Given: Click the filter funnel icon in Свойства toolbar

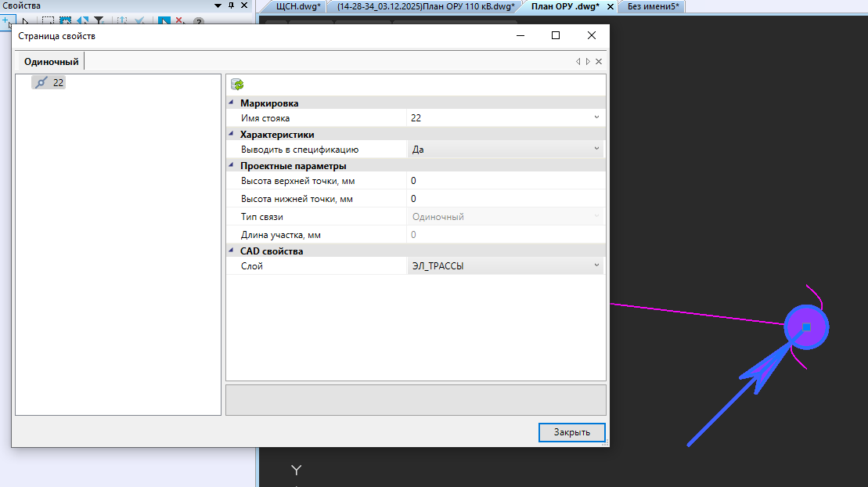Looking at the screenshot, I should click(x=99, y=21).
